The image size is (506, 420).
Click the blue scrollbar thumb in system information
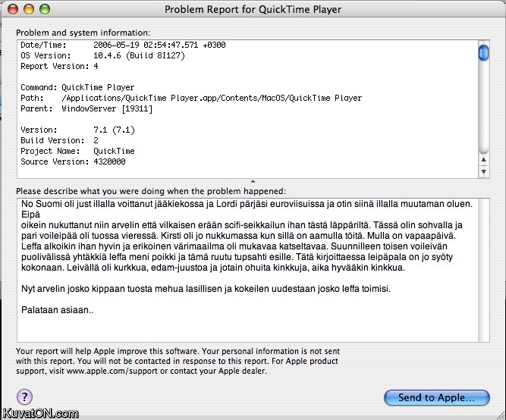click(483, 52)
